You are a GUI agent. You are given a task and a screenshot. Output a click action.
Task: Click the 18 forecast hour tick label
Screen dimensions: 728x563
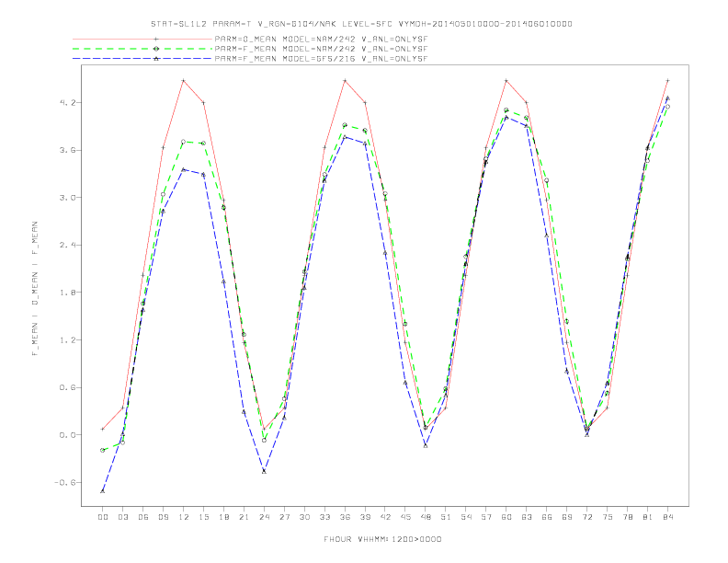[x=223, y=517]
